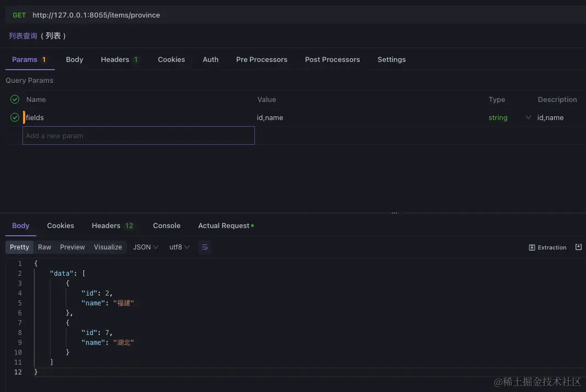
Task: Uncheck the fields parameter checkbox
Action: [x=15, y=117]
